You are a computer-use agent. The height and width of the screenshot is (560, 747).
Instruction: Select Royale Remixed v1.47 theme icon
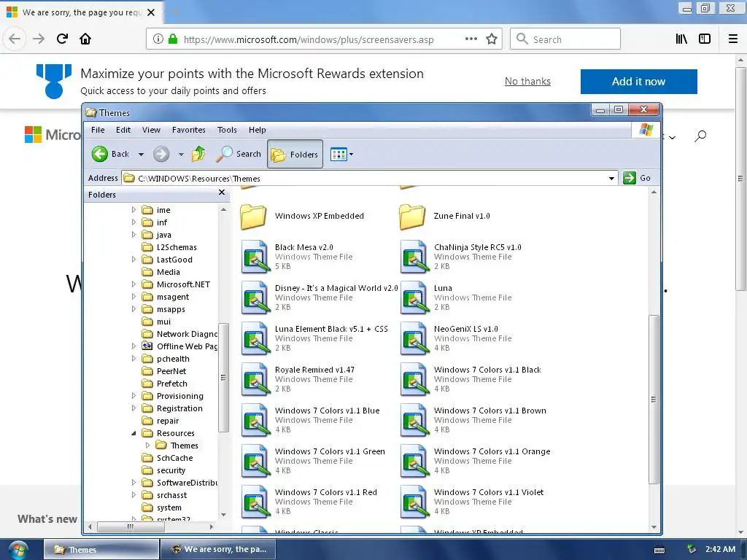point(255,379)
